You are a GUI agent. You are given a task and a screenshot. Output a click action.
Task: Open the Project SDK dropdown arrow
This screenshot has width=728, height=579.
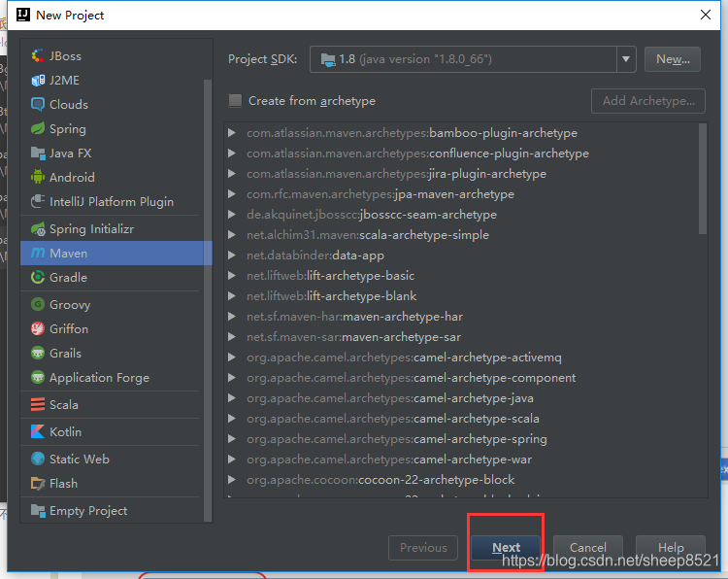626,59
